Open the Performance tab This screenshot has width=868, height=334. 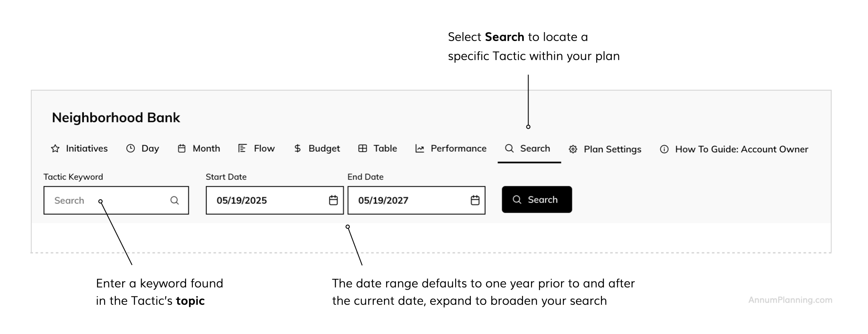[451, 149]
